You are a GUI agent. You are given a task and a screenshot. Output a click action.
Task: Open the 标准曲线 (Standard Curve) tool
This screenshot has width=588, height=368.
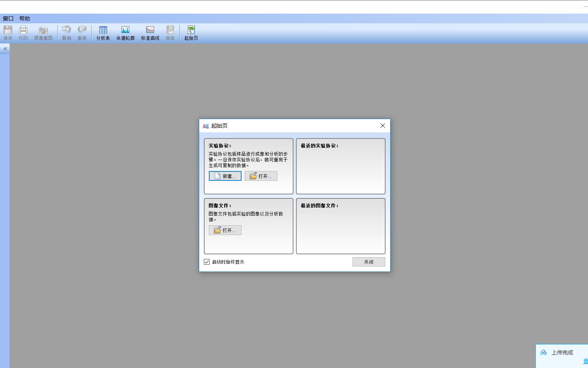(x=150, y=33)
